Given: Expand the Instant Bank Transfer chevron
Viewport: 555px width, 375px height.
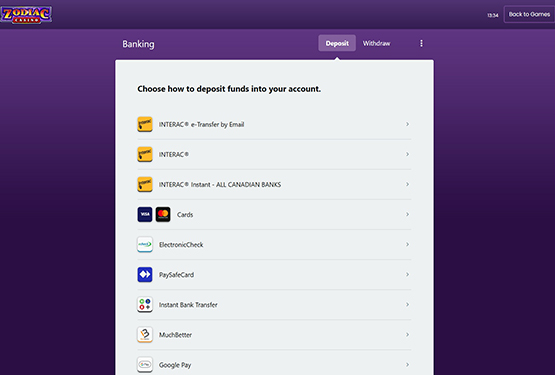Looking at the screenshot, I should 407,305.
